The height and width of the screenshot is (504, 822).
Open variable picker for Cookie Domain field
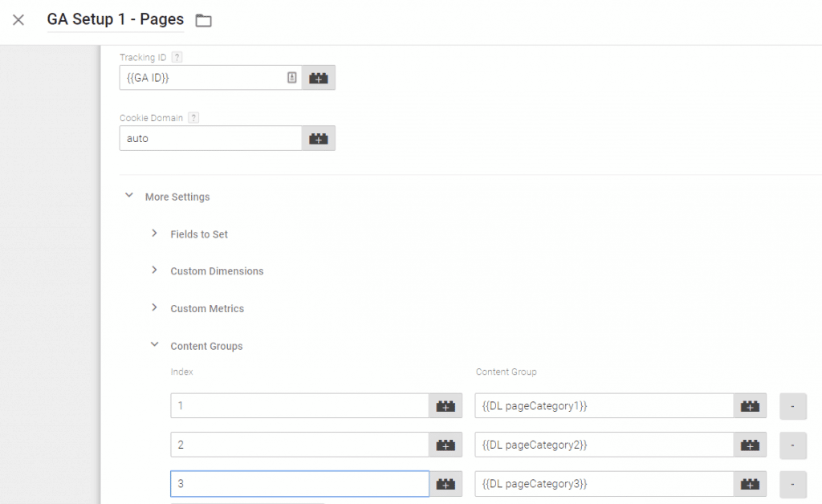click(318, 137)
